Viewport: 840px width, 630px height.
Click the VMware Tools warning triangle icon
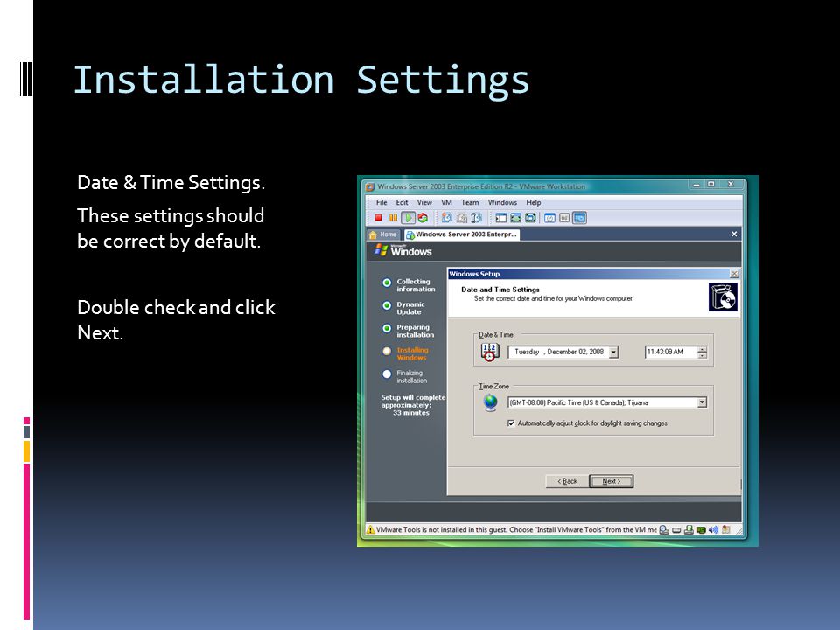(x=371, y=530)
